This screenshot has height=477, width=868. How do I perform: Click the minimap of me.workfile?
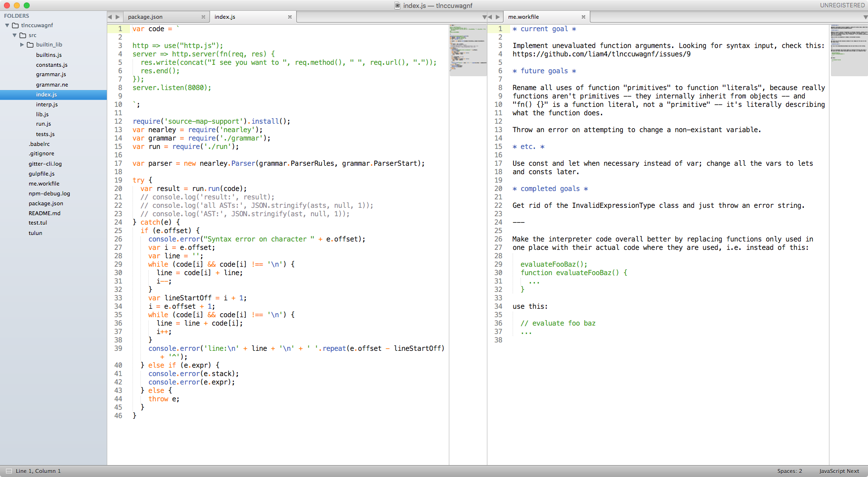[x=848, y=49]
